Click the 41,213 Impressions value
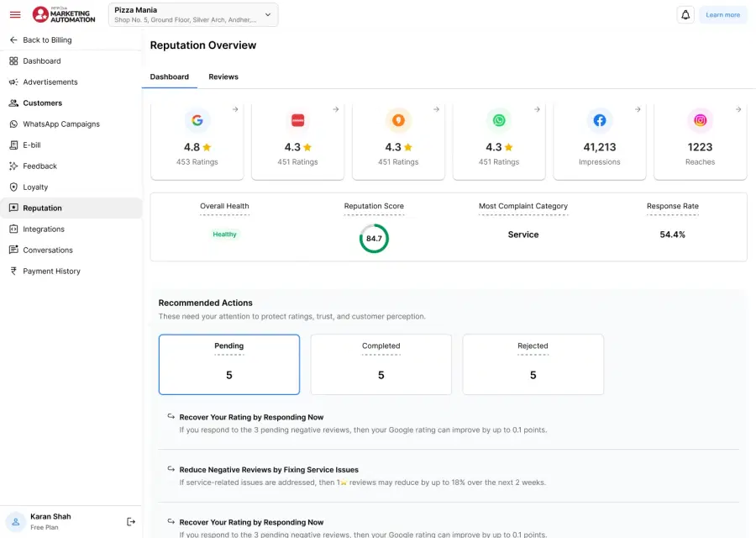This screenshot has height=538, width=756. pyautogui.click(x=599, y=147)
